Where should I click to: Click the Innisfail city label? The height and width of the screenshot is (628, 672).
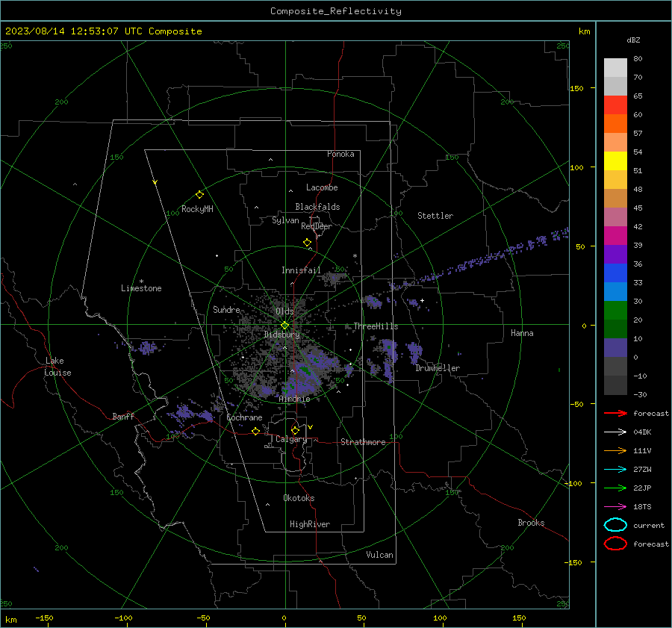coord(301,270)
